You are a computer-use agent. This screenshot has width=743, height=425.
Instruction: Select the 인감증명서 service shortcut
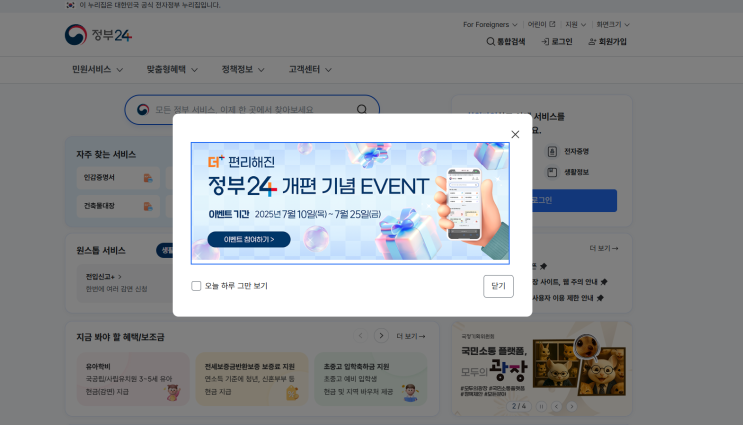click(118, 178)
